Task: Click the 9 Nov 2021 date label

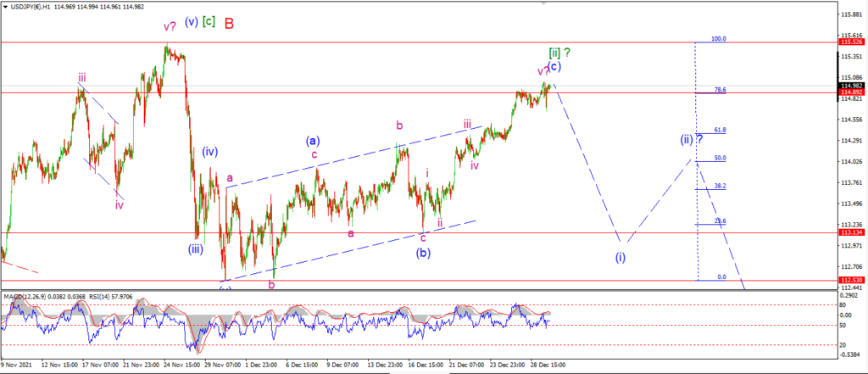Action: coord(16,366)
